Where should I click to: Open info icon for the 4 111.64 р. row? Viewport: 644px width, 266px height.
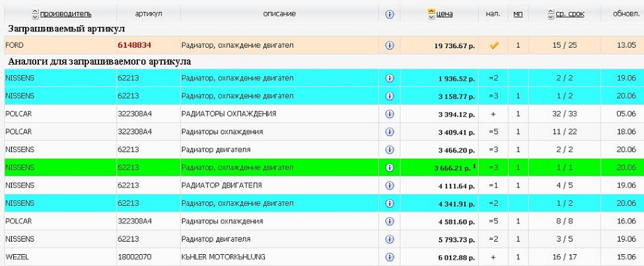click(389, 185)
